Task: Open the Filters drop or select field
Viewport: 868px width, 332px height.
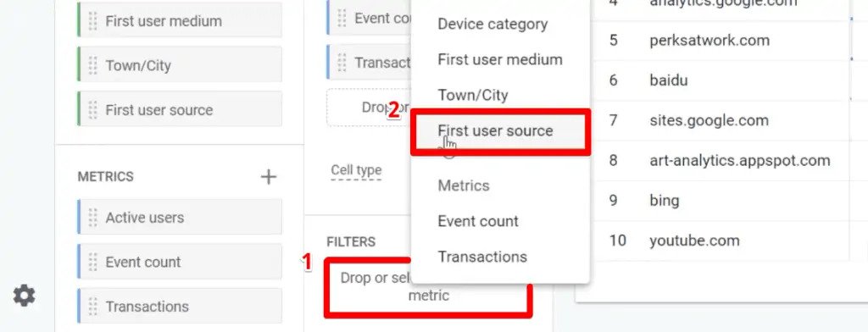Action: 428,287
